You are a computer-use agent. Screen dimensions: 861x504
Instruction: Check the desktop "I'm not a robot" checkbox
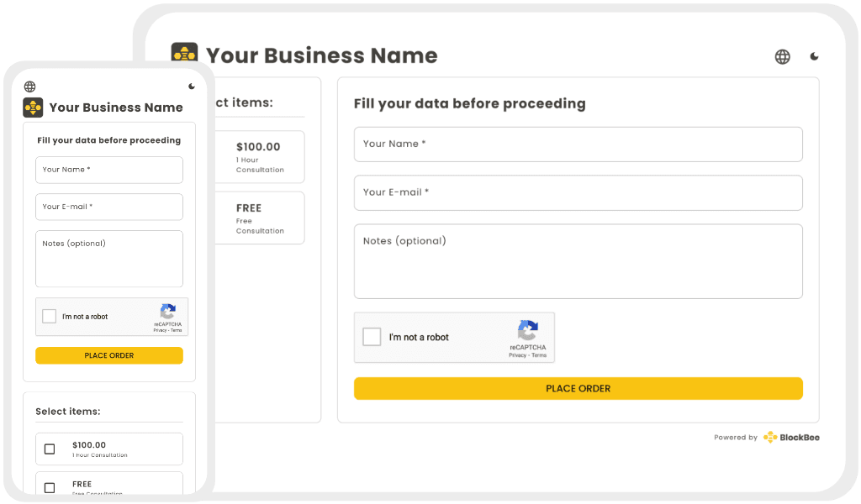point(372,337)
